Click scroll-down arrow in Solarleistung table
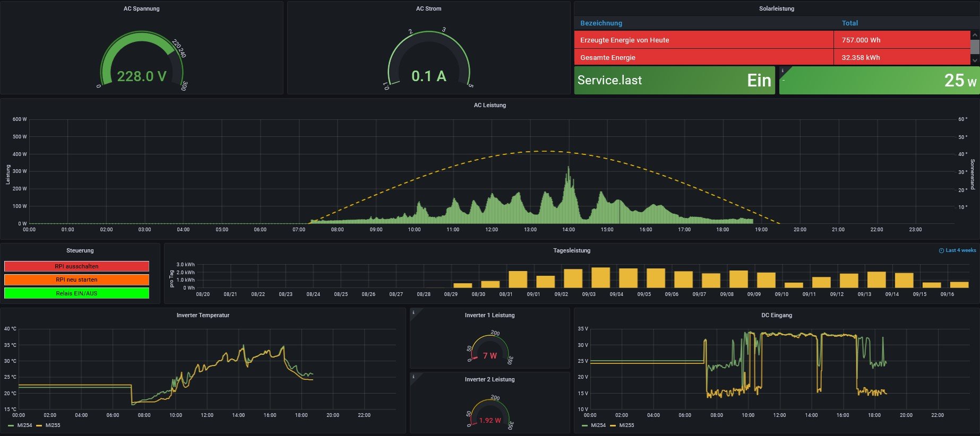 pyautogui.click(x=974, y=60)
